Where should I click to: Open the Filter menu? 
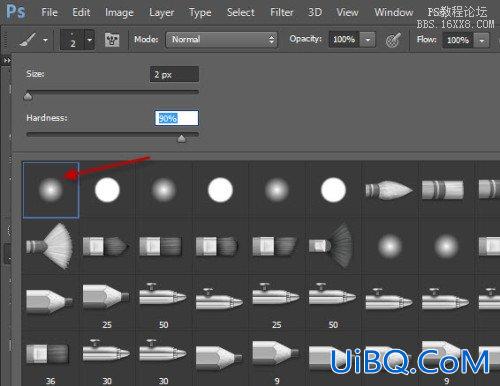[x=282, y=12]
